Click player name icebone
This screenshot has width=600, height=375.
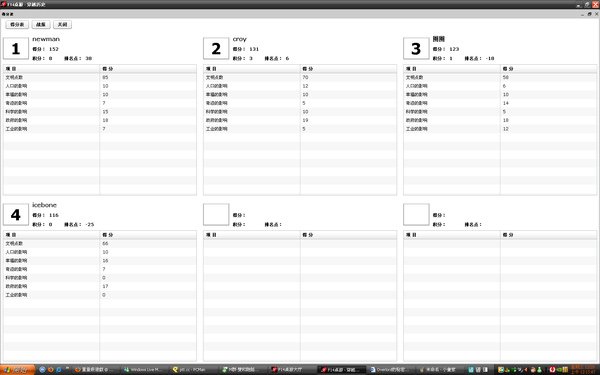click(44, 205)
